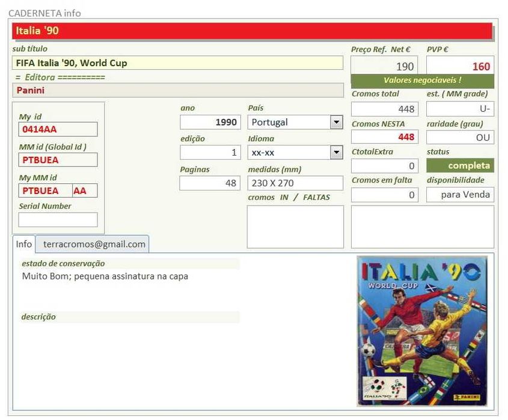The height and width of the screenshot is (420, 508).
Task: Click the Cromos total field 448
Action: click(385, 109)
